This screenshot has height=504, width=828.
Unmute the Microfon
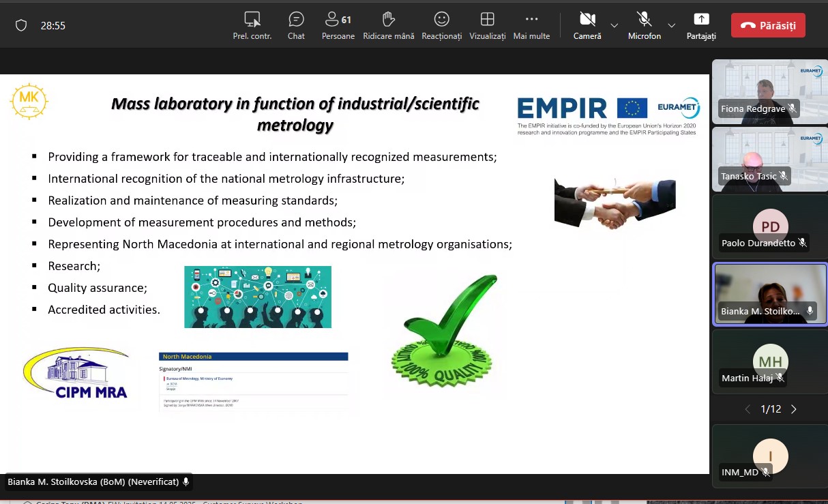644,25
